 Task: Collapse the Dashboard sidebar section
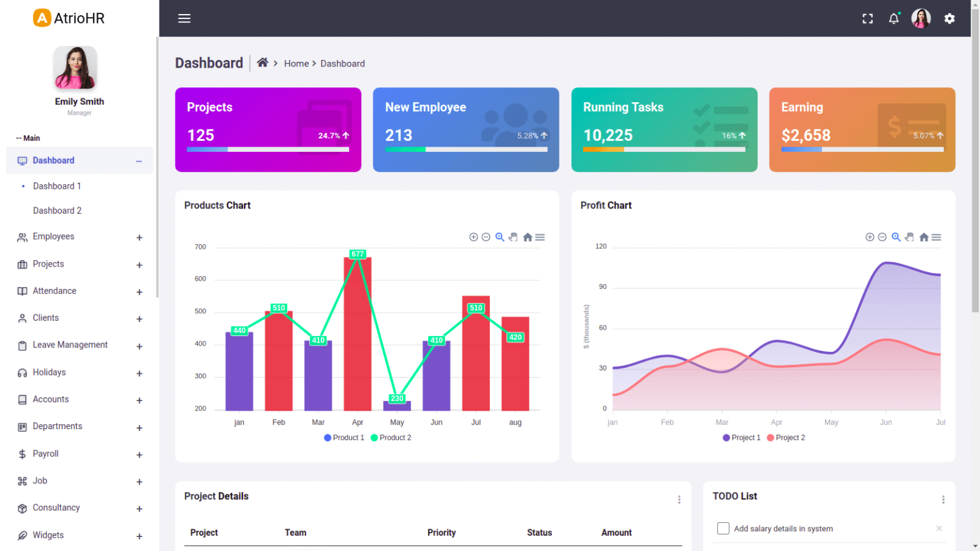coord(139,161)
